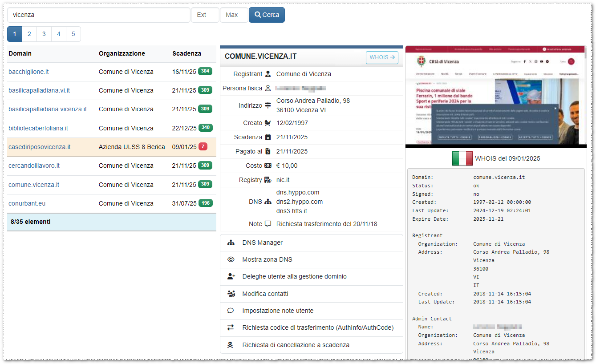Go to results page 3
The width and height of the screenshot is (596, 364).
click(44, 34)
